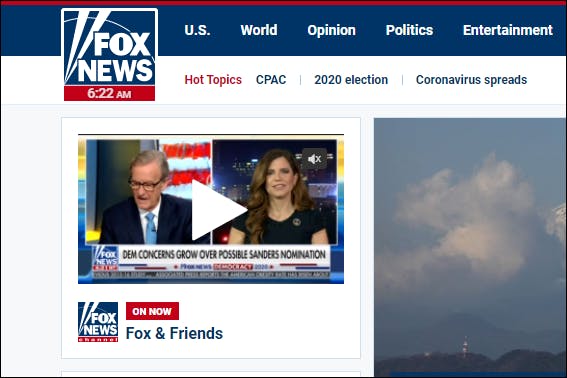Image resolution: width=567 pixels, height=378 pixels.
Task: Click the Sanders nomination headline in video
Action: [x=224, y=254]
